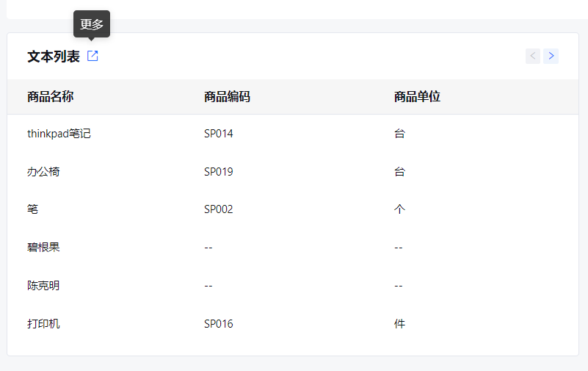Click the 商品名称 column header
588x371 pixels.
coord(50,97)
